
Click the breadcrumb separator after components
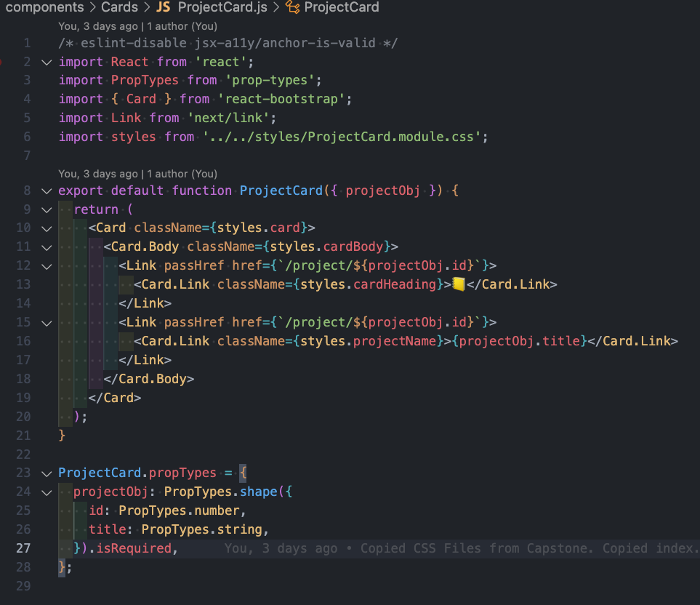pos(91,8)
